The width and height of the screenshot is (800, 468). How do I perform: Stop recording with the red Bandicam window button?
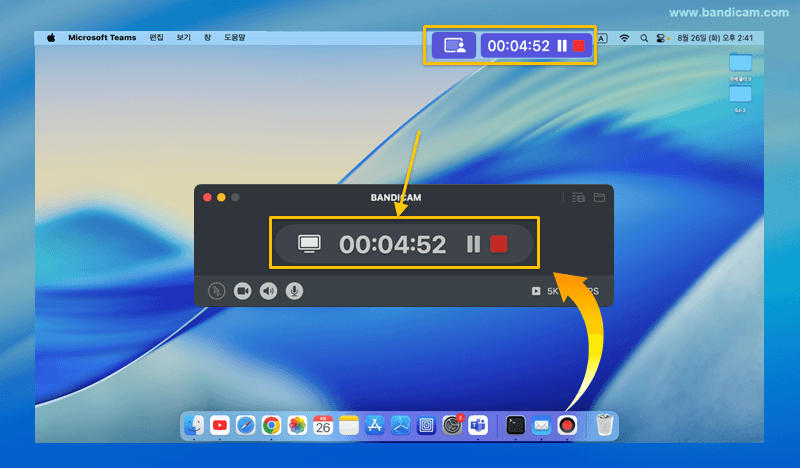tap(500, 244)
